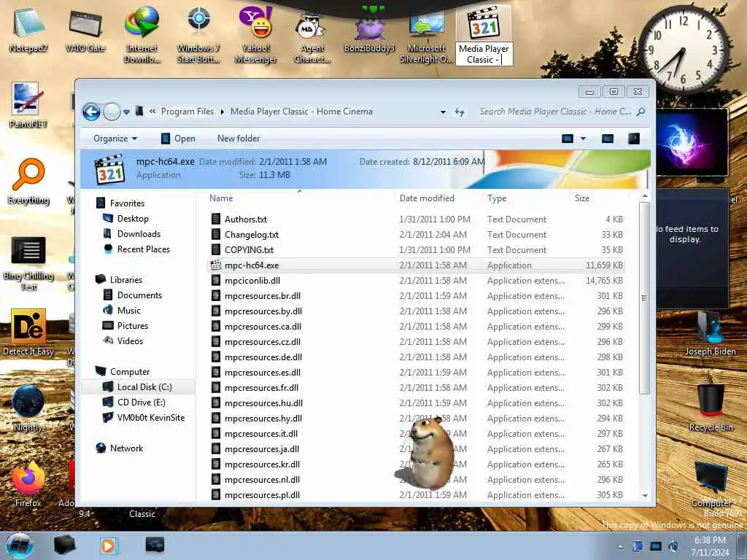Click the Search Media Player Classic box

tap(555, 112)
